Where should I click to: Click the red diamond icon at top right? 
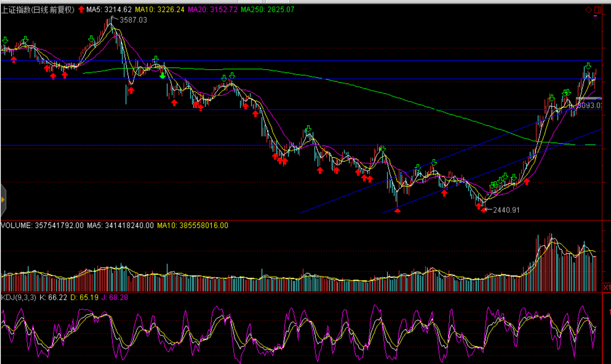click(x=588, y=10)
